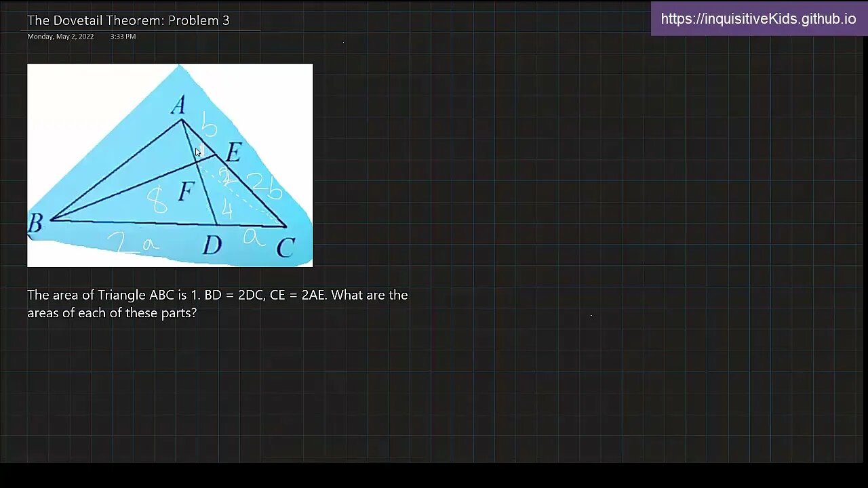Click the date "Monday, May 2, 2022"
The width and height of the screenshot is (868, 488).
(60, 37)
